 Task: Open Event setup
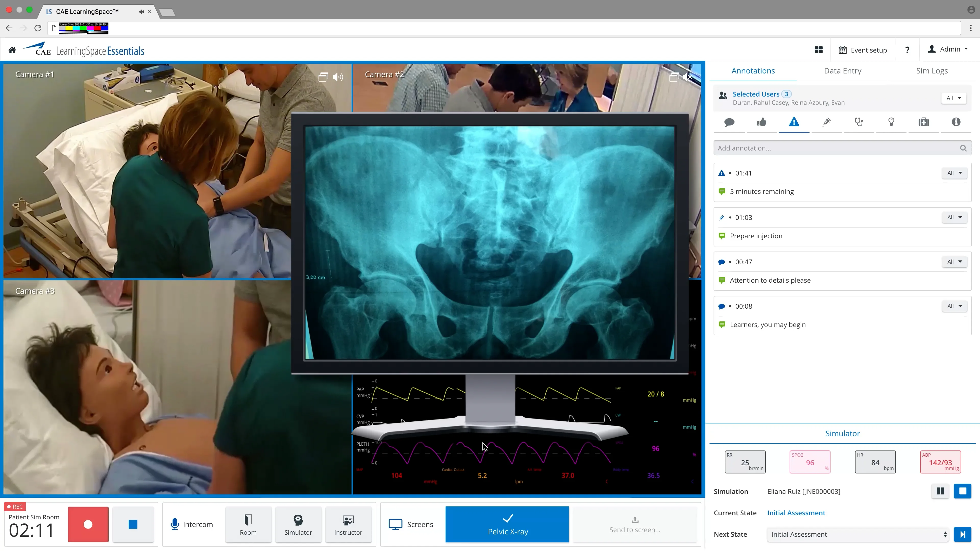pyautogui.click(x=862, y=50)
